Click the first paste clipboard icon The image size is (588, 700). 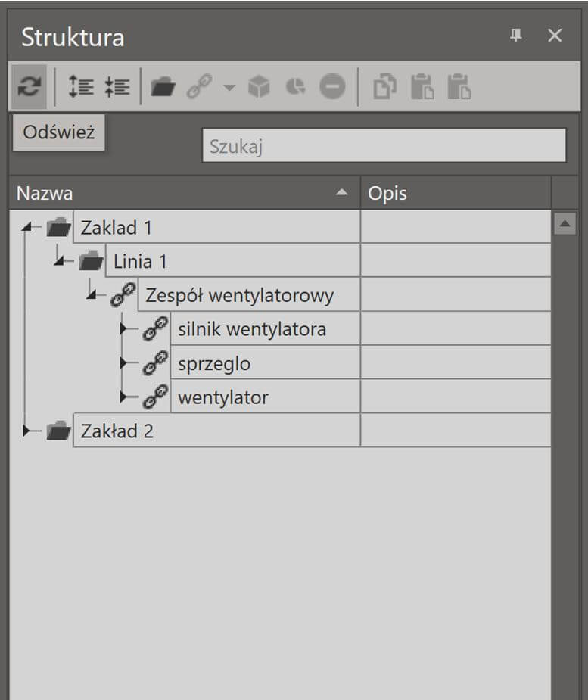click(422, 86)
